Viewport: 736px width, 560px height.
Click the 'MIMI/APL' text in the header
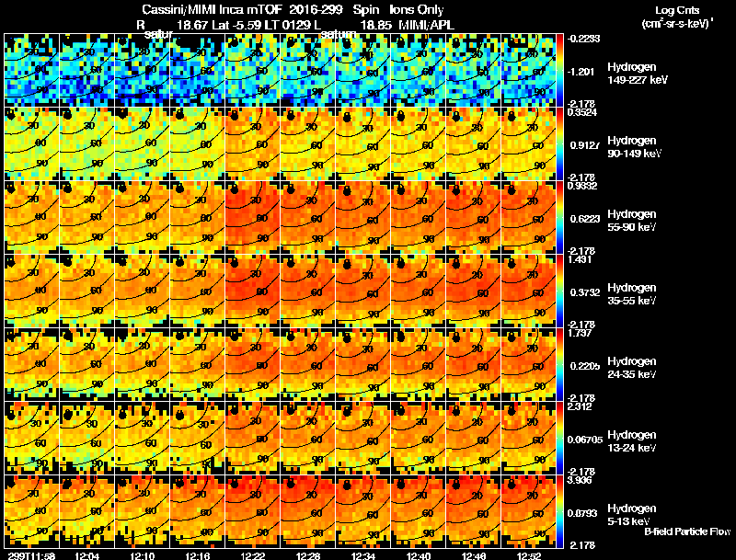pos(426,25)
